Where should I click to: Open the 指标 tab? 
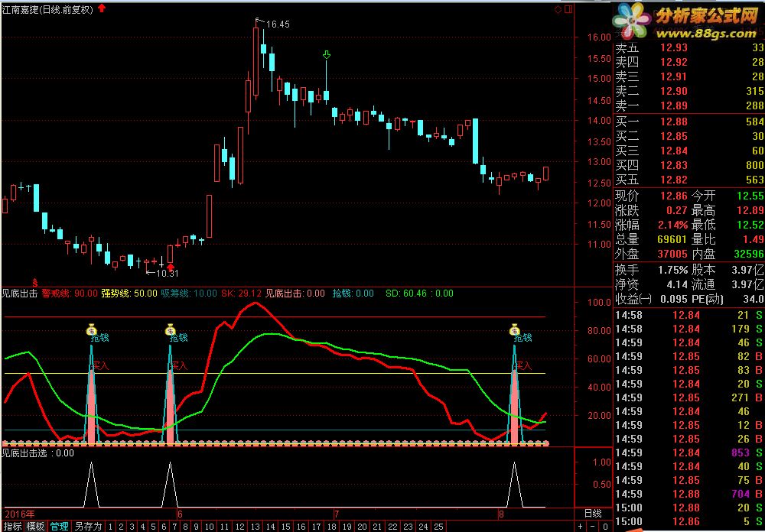pos(12,527)
